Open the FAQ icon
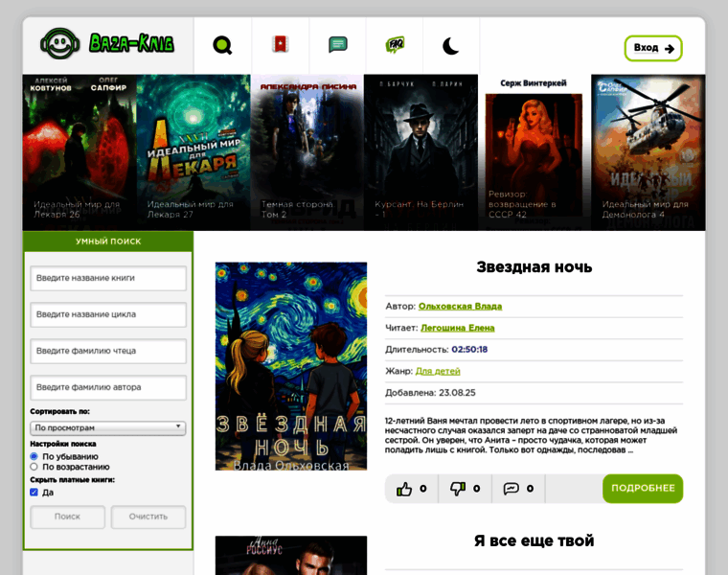The image size is (728, 575). 395,45
